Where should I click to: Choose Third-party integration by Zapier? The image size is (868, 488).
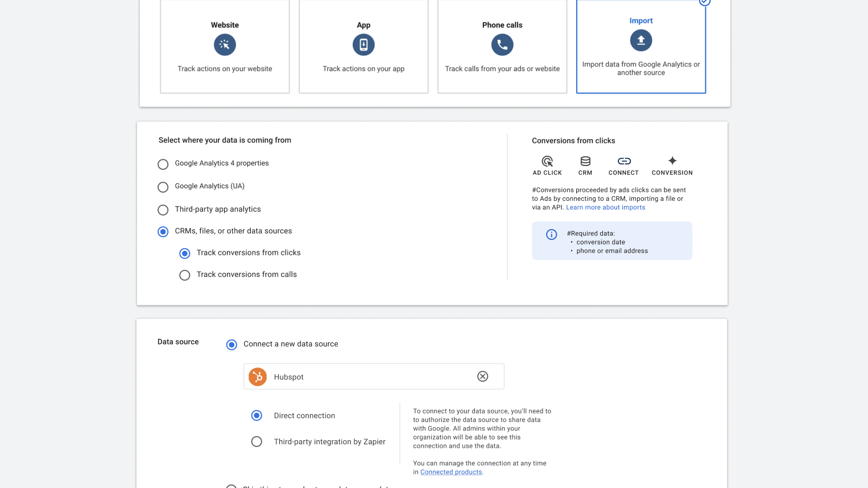(x=257, y=442)
